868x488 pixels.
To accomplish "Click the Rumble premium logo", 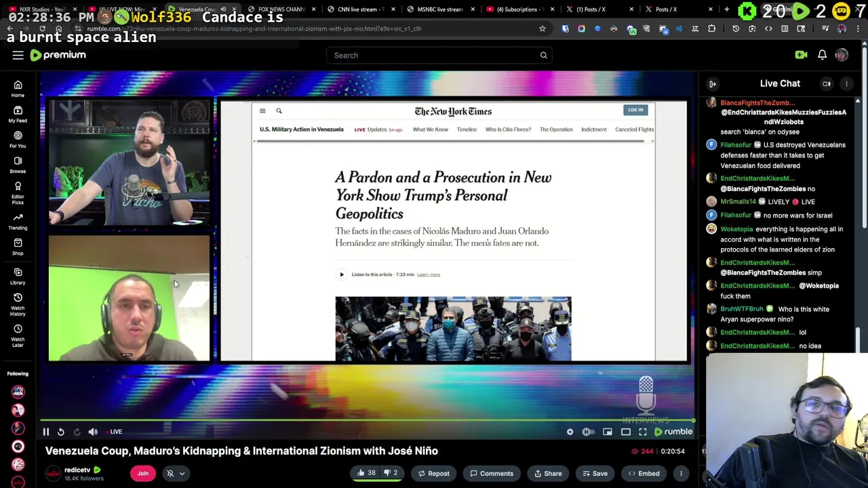I will [x=58, y=55].
